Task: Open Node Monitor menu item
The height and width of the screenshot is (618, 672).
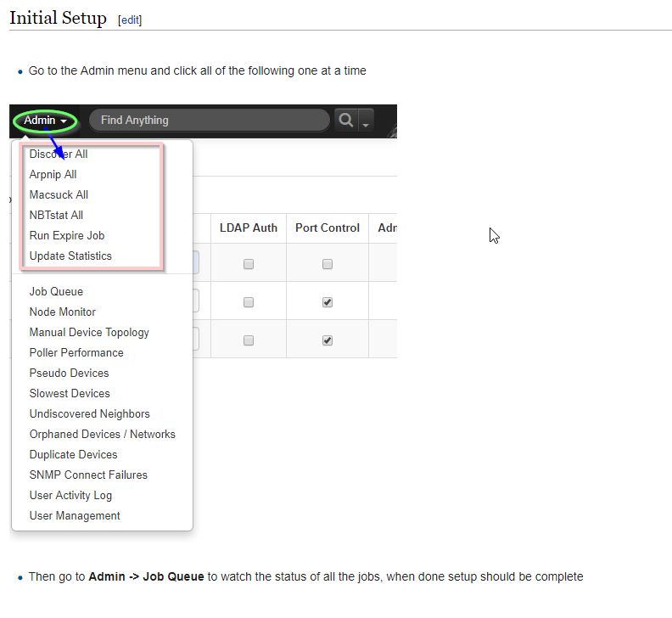Action: coord(63,312)
